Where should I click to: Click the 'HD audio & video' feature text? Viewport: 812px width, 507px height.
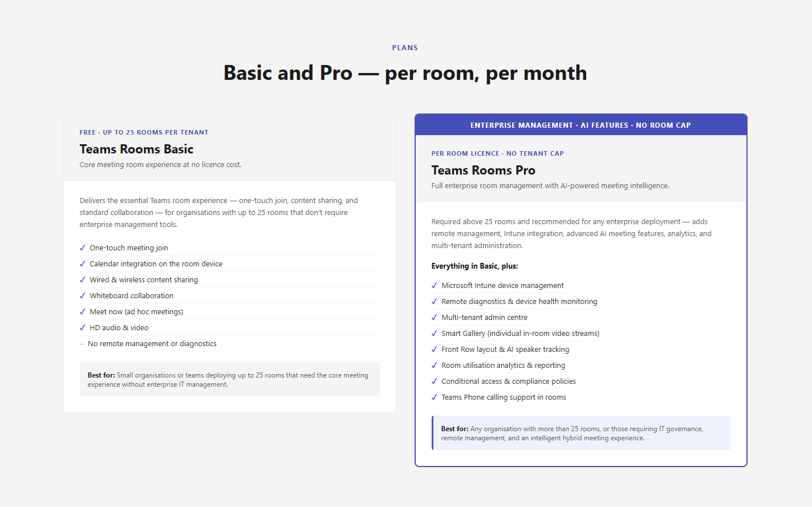[x=119, y=328]
